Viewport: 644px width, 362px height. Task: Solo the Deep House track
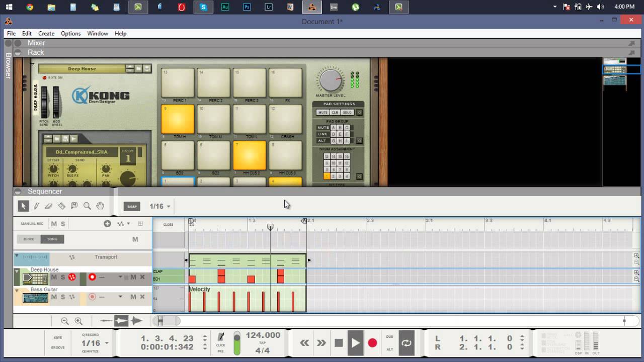click(63, 277)
